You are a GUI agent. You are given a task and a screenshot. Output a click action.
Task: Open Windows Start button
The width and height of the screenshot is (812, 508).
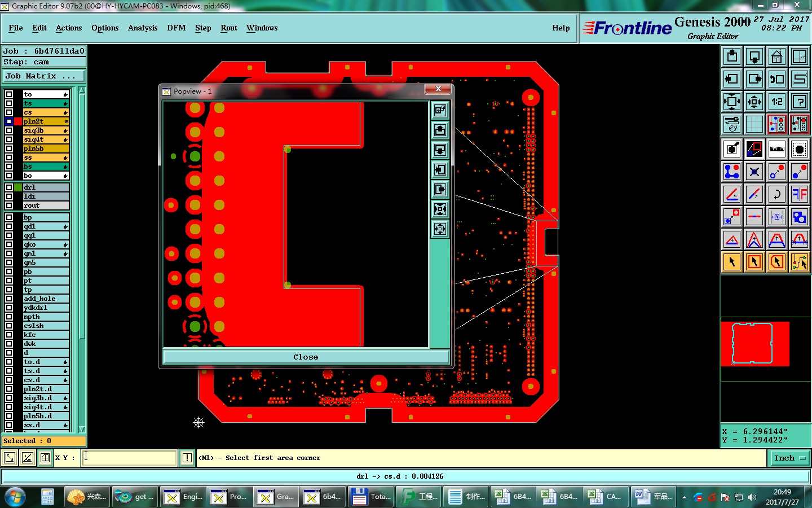[15, 497]
